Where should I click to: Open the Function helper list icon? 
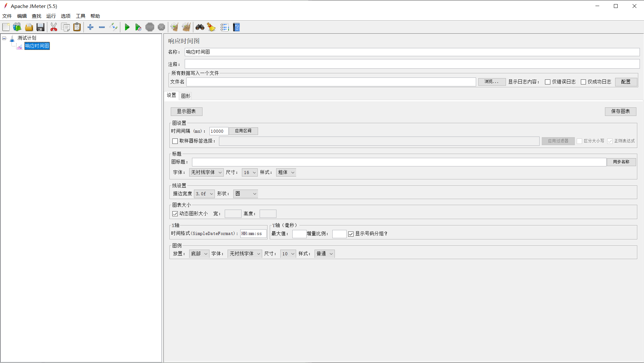coord(225,27)
